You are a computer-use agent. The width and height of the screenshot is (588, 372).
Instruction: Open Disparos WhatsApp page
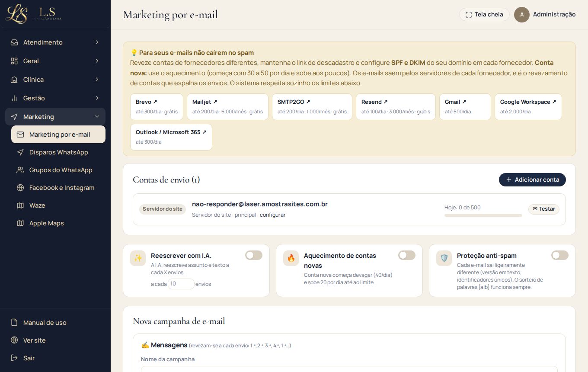(x=58, y=152)
